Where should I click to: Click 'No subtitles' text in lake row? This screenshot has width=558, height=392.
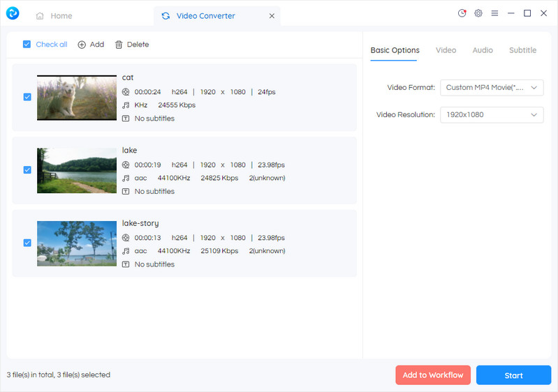[154, 192]
